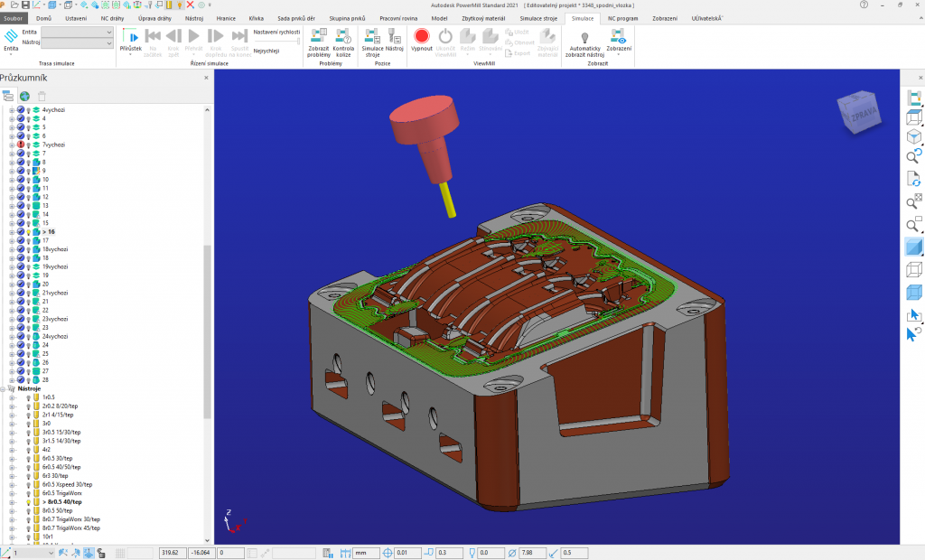Open the workplane dropdown in the status bar

[33, 553]
